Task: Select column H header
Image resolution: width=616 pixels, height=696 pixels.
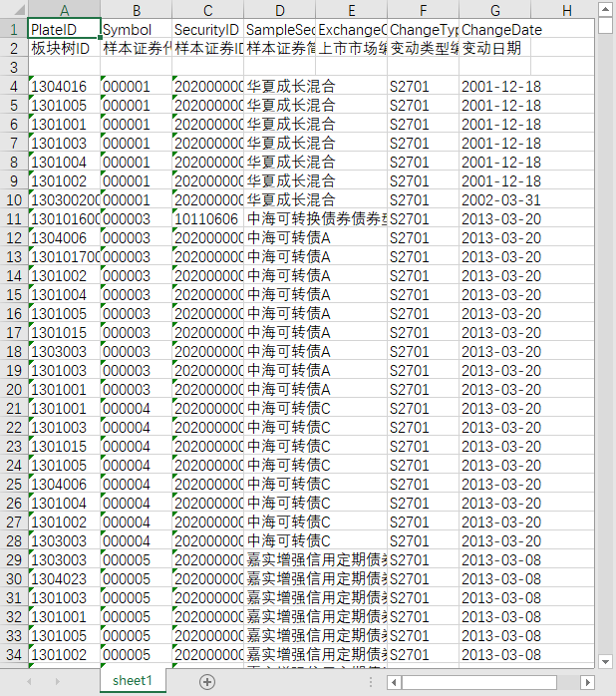Action: tap(563, 10)
